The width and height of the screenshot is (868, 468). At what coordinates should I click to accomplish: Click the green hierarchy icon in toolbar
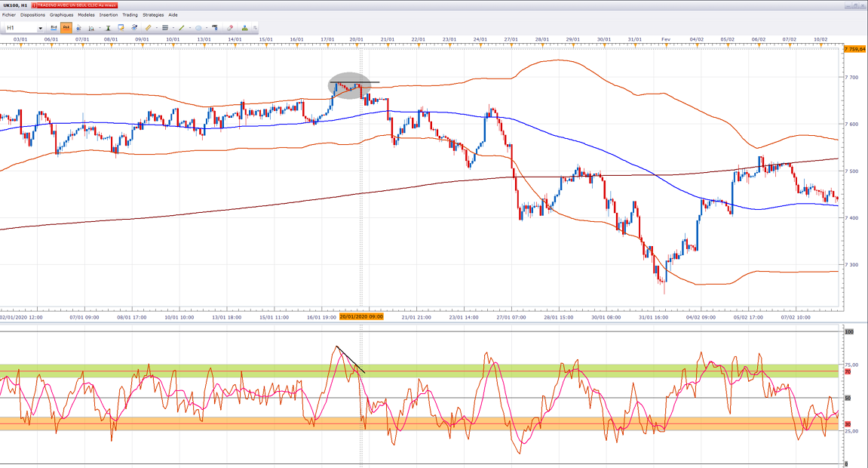pyautogui.click(x=244, y=28)
